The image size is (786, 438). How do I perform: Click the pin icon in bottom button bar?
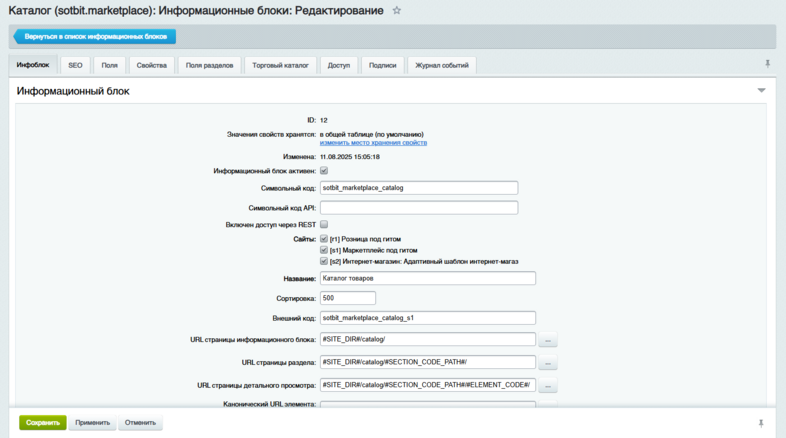(x=762, y=423)
